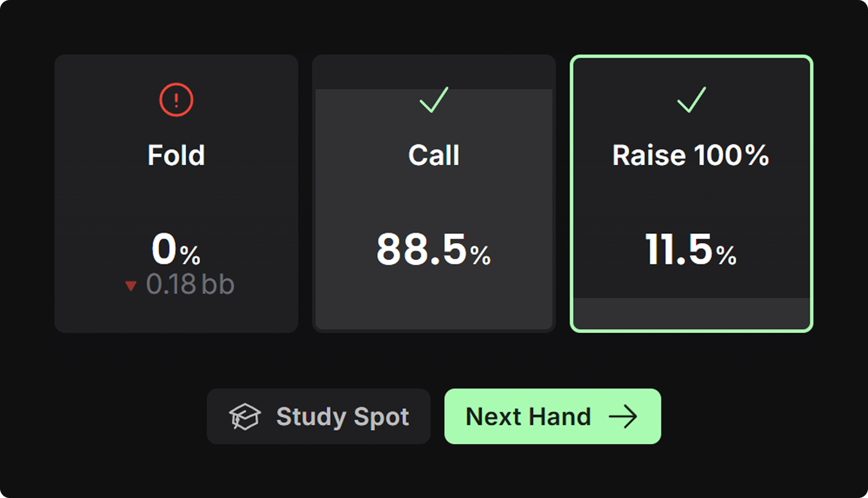Click the 0.18 bb loss text
868x498 pixels.
point(190,285)
